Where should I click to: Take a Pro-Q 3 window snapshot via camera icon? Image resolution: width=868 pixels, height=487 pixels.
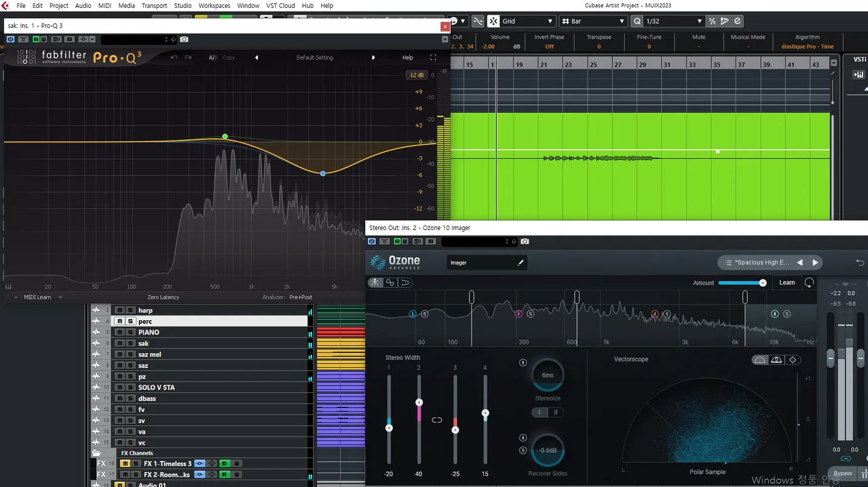click(184, 39)
